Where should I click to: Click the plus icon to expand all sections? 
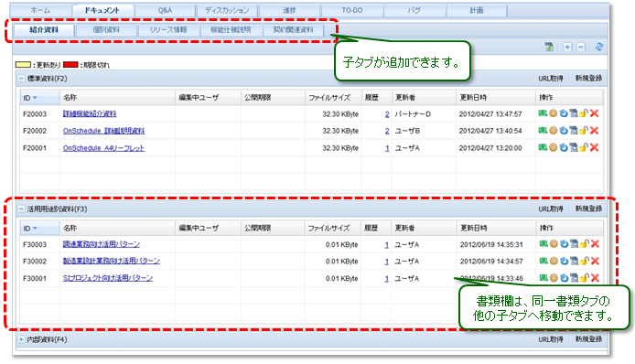click(x=567, y=47)
